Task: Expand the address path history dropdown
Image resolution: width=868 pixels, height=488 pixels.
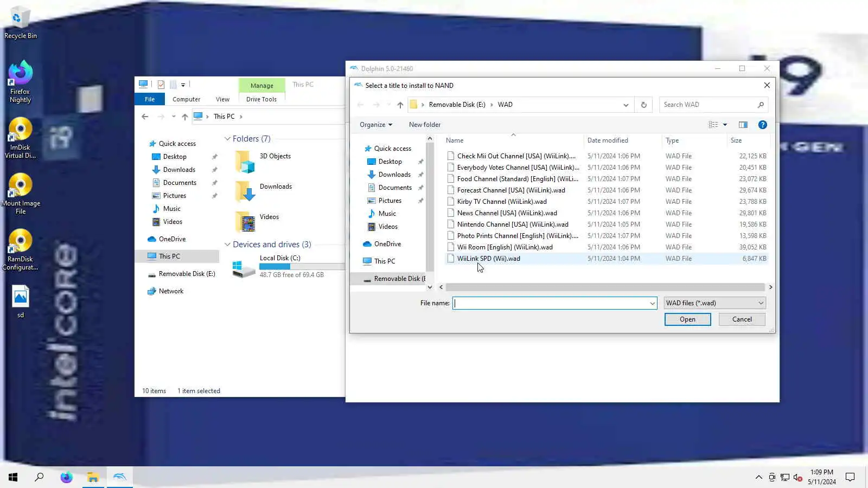Action: pos(626,105)
